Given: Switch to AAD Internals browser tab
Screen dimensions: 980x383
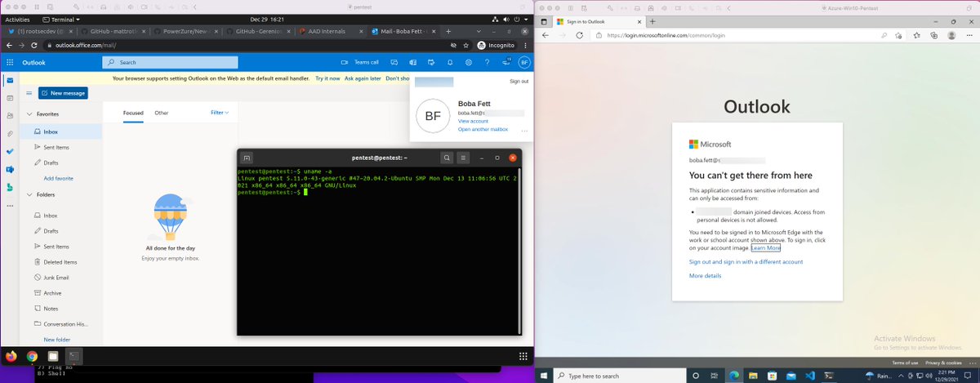Looking at the screenshot, I should point(332,30).
